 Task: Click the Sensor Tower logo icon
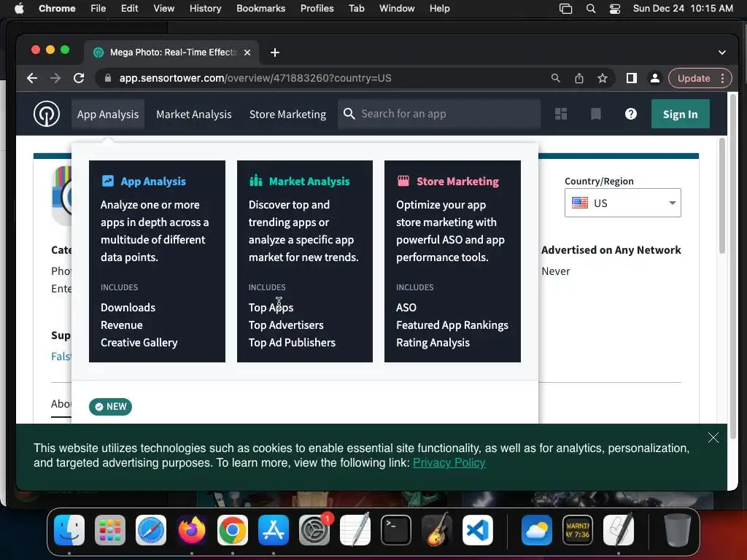(x=47, y=114)
